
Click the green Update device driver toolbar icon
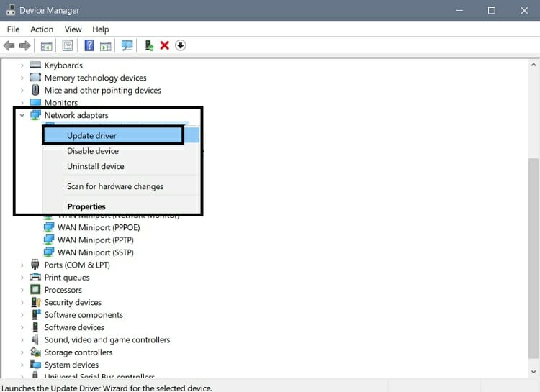tap(149, 46)
